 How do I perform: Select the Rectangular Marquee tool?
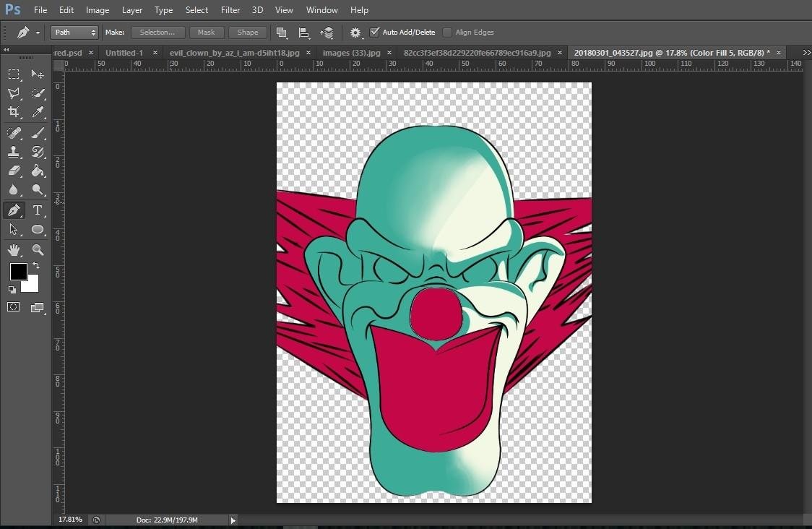(x=14, y=74)
